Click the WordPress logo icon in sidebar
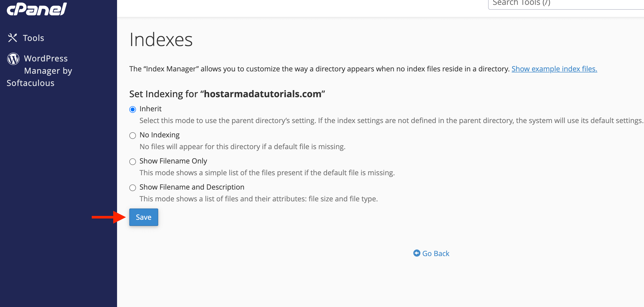The width and height of the screenshot is (644, 307). click(13, 59)
